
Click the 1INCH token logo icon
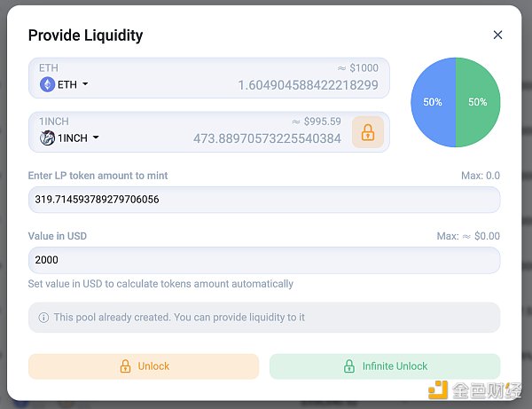[47, 138]
